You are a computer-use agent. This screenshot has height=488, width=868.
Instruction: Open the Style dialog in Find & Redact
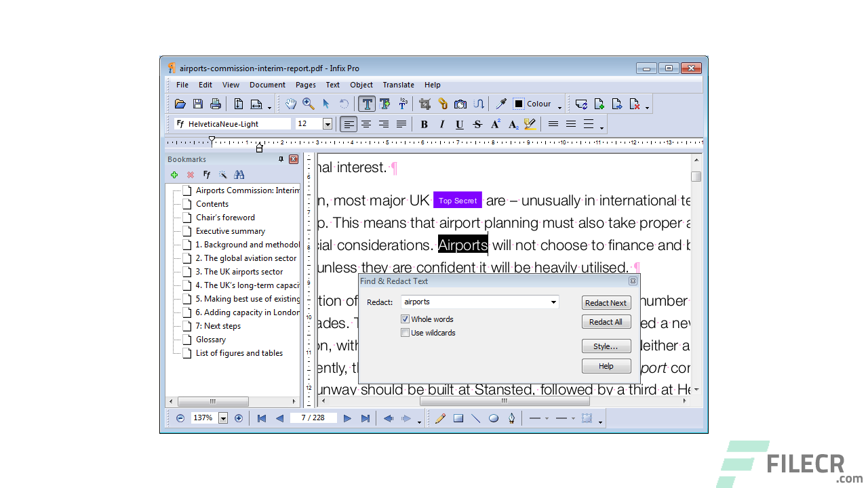(606, 346)
